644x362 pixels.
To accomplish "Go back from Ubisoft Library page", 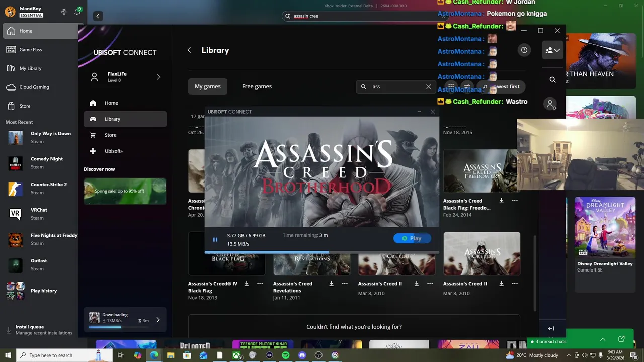I will pyautogui.click(x=189, y=50).
